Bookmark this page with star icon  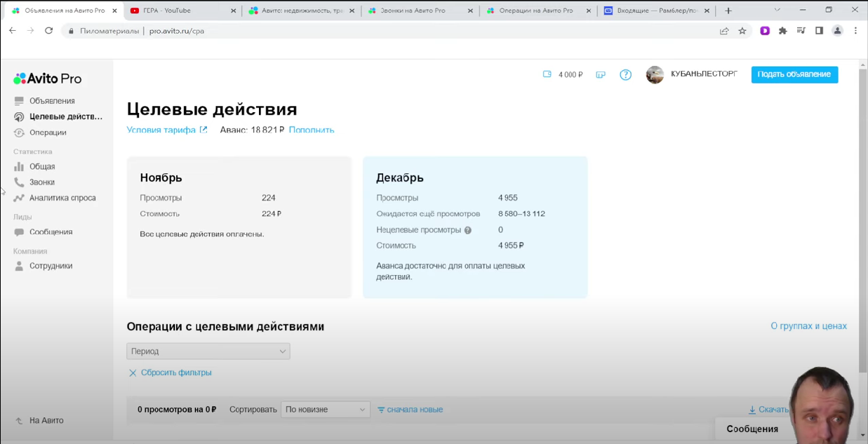tap(742, 31)
